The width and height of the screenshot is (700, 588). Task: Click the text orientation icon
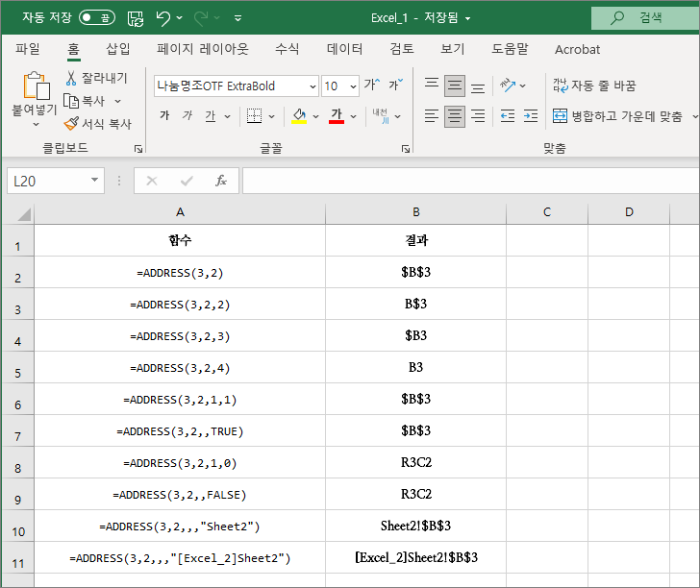508,85
